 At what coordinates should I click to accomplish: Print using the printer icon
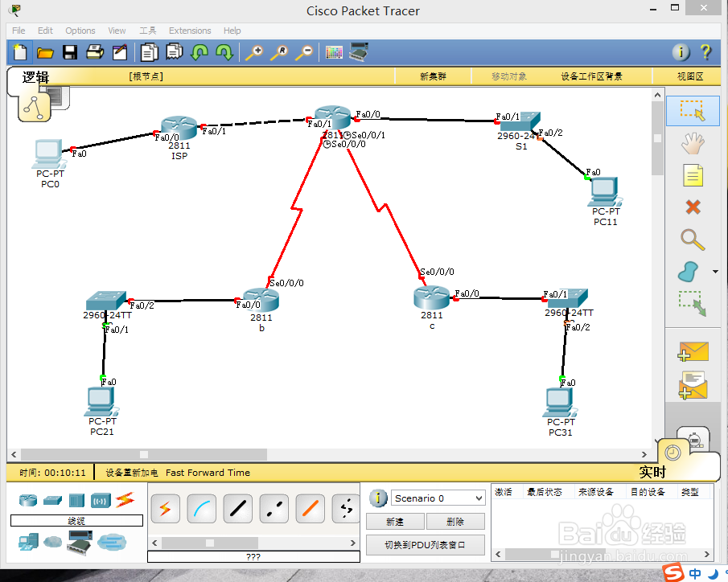pyautogui.click(x=95, y=52)
